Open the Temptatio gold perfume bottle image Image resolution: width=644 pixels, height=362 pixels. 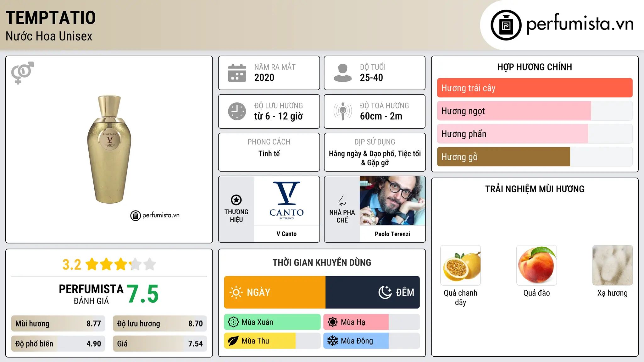tap(109, 150)
